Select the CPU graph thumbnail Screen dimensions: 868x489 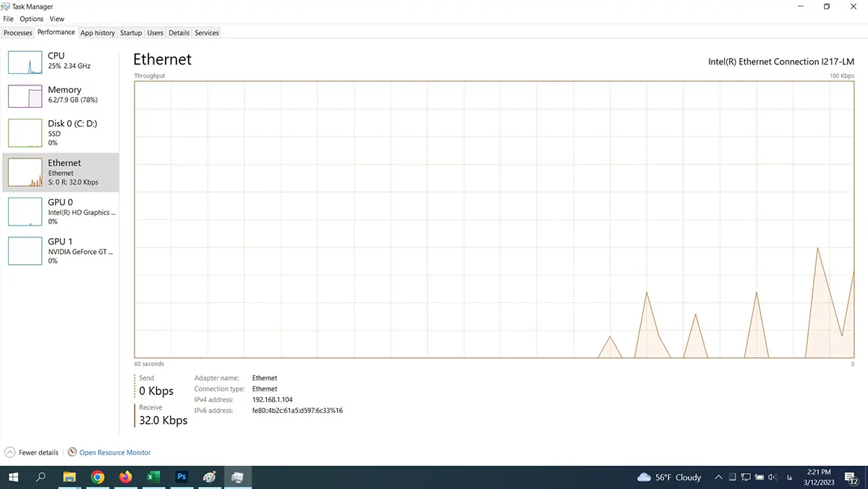point(25,62)
